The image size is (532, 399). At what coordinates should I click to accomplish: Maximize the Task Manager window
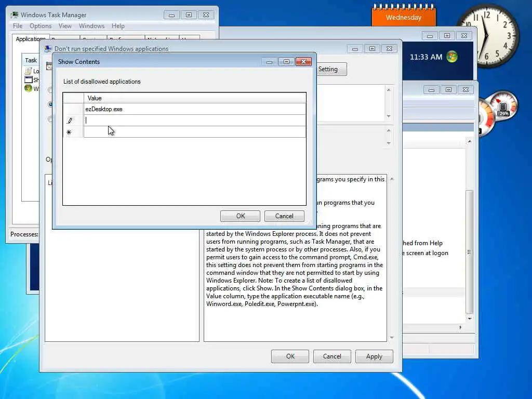pos(189,15)
